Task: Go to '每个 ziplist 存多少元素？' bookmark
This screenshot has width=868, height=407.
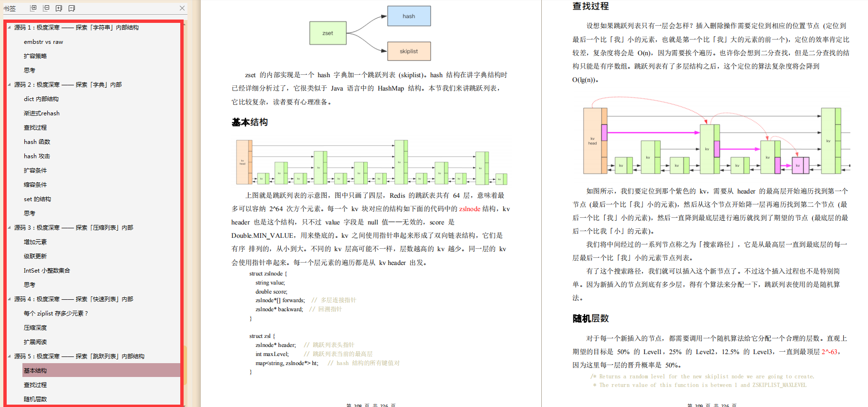Action: 56,314
